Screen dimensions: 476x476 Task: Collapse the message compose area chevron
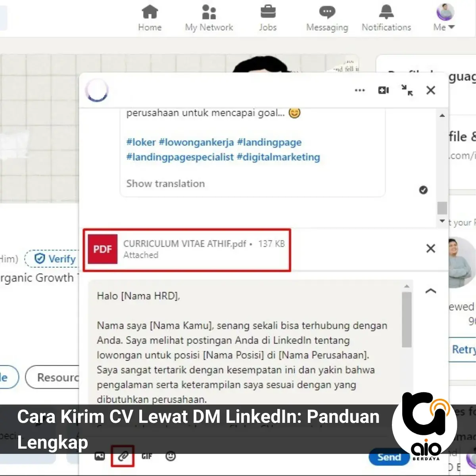(x=430, y=291)
